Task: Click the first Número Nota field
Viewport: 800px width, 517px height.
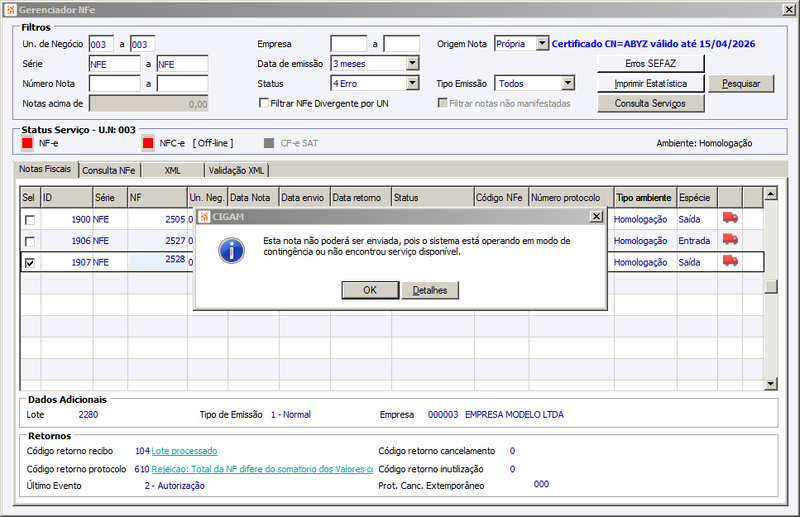Action: coord(114,84)
